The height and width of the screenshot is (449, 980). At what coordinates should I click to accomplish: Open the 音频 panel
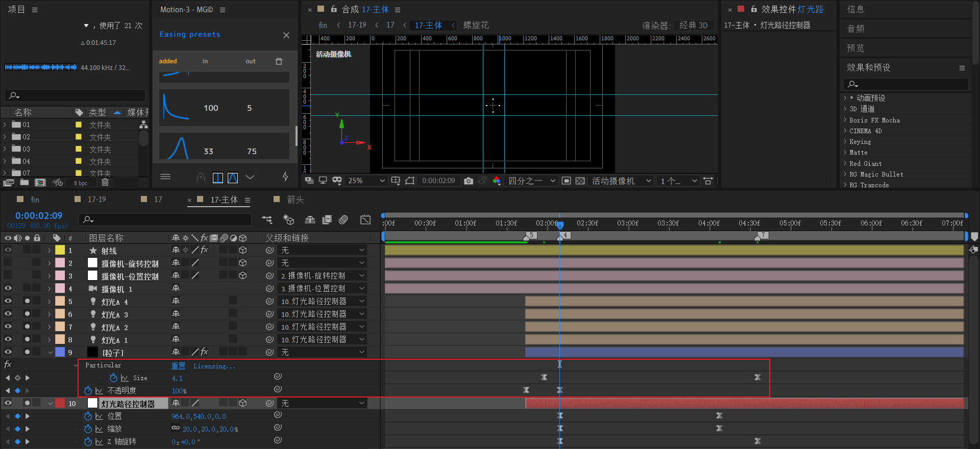(x=856, y=29)
